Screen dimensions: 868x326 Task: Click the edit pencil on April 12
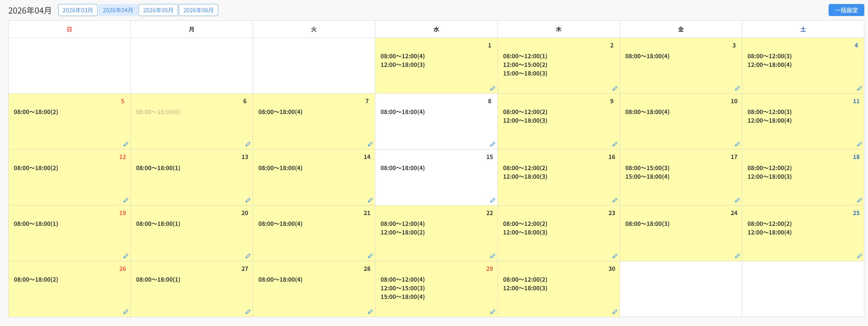coord(126,200)
